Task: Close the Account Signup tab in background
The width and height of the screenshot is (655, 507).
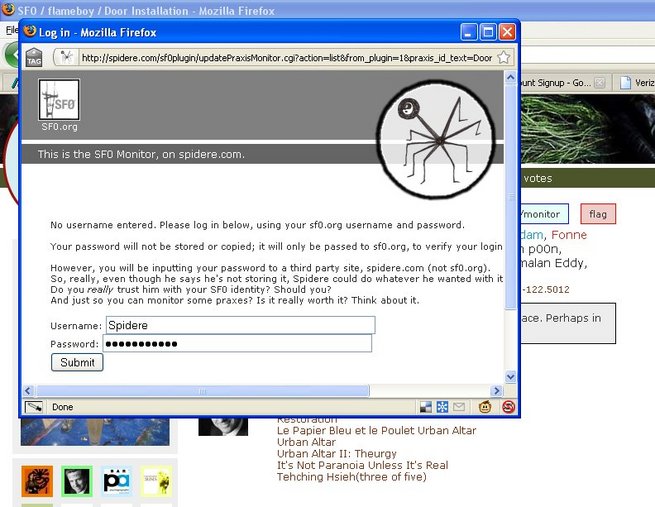Action: [599, 83]
